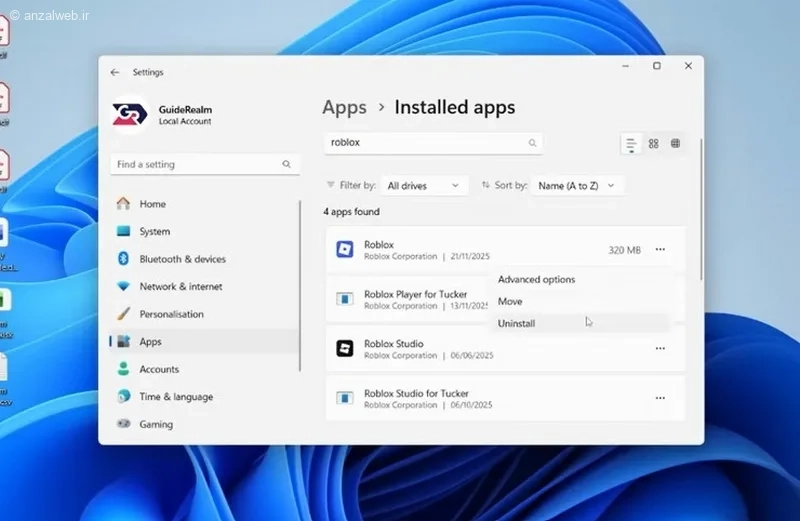
Task: Focus the app search field containing 'roblox'
Action: 433,143
